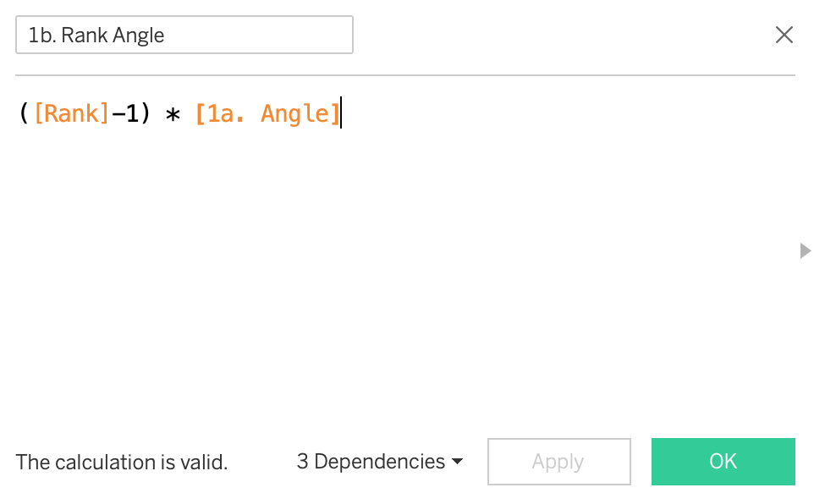Click the word 'Angle' inside the orange reference
Image resolution: width=814 pixels, height=504 pixels.
[x=294, y=113]
